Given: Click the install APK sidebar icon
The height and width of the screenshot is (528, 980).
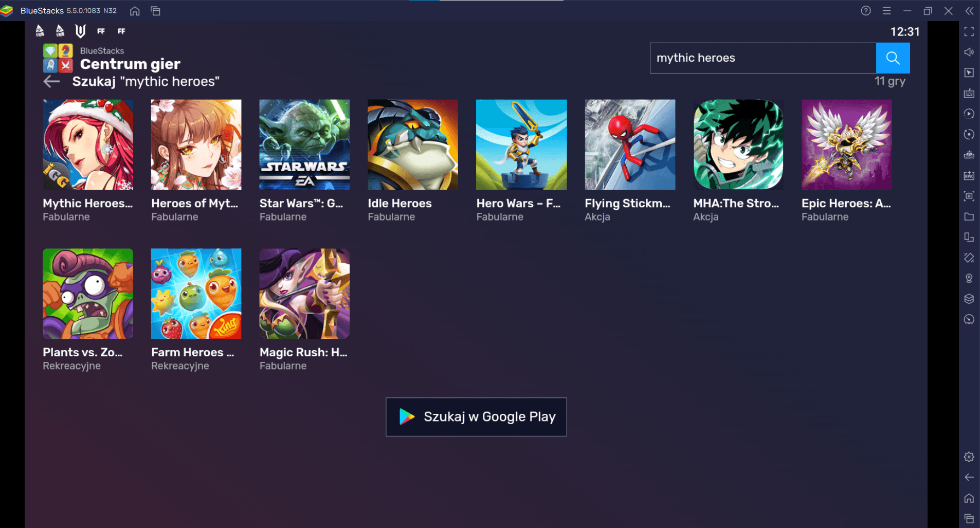Looking at the screenshot, I should coord(969,175).
